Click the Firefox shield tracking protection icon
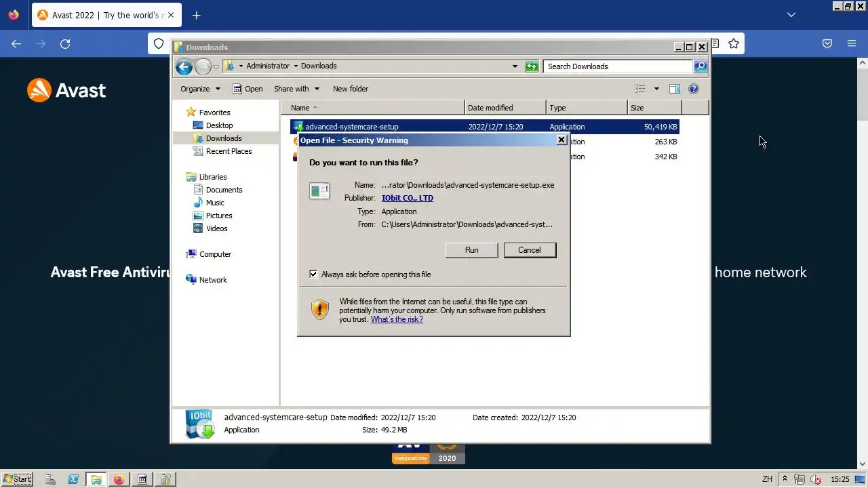868x488 pixels. [159, 43]
